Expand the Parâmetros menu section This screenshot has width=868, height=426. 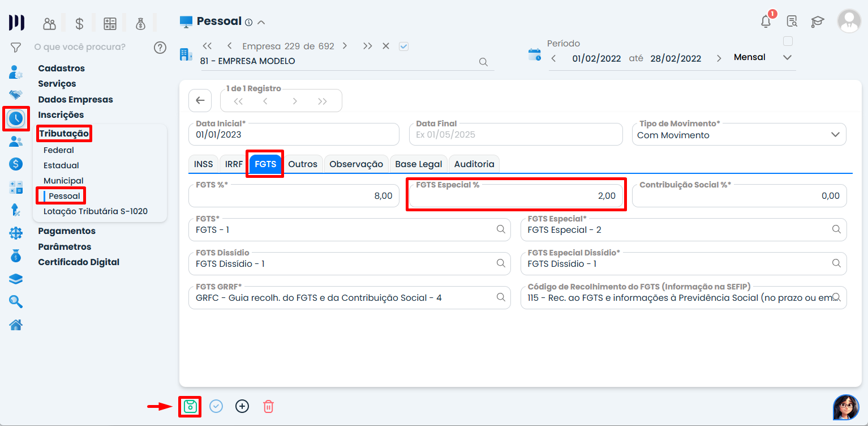coord(65,247)
